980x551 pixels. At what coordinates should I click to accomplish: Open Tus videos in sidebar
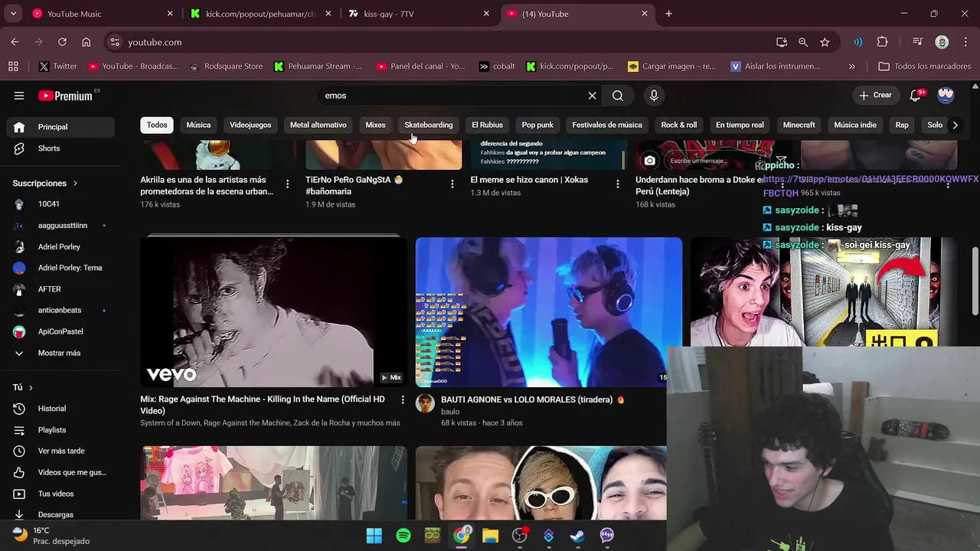[x=61, y=494]
